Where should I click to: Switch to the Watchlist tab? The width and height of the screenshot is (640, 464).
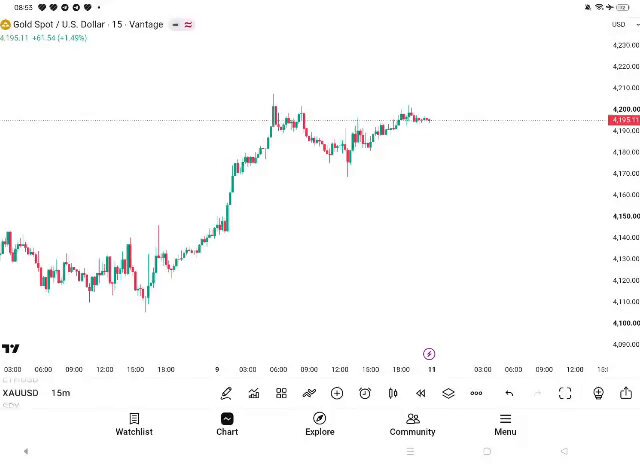(134, 425)
